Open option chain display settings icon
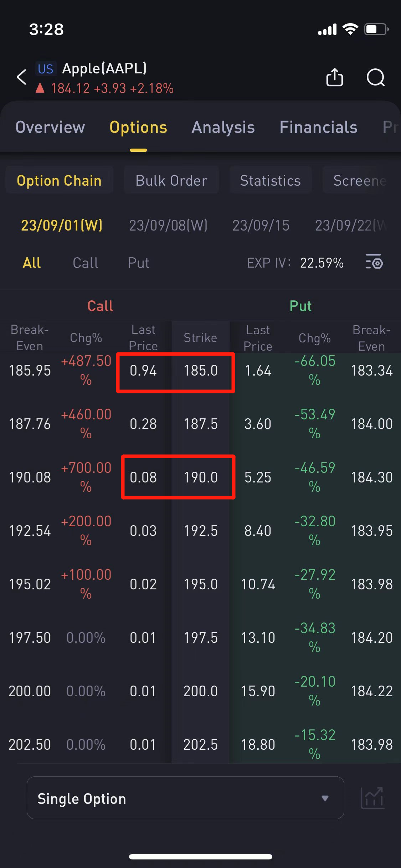The width and height of the screenshot is (401, 868). 374,263
